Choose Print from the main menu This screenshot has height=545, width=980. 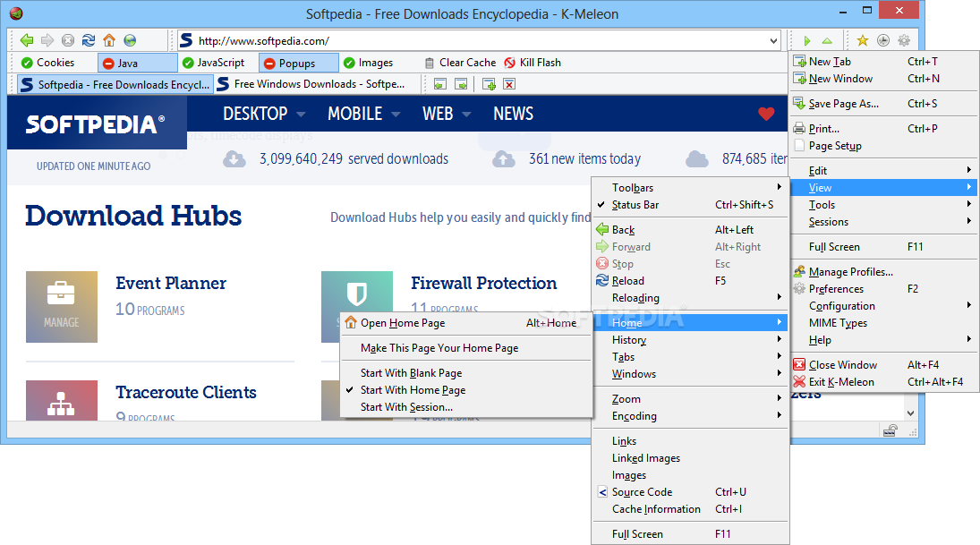point(884,129)
